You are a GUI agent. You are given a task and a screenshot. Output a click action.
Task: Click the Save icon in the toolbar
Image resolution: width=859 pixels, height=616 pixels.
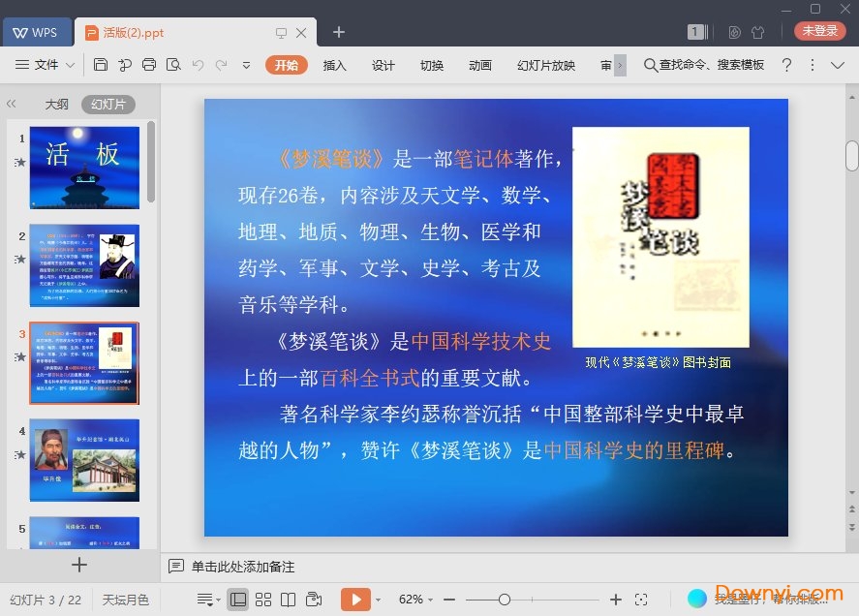tap(101, 65)
